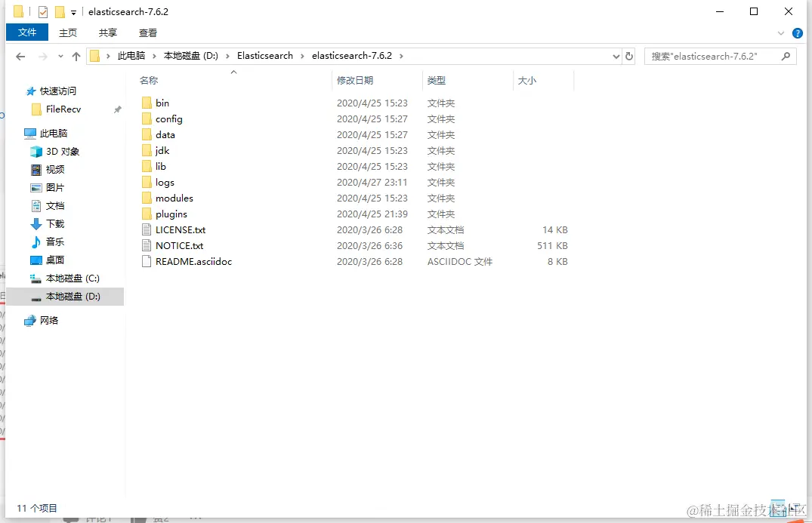This screenshot has height=523, width=812.
Task: Select the plugins folder icon
Action: 147,214
